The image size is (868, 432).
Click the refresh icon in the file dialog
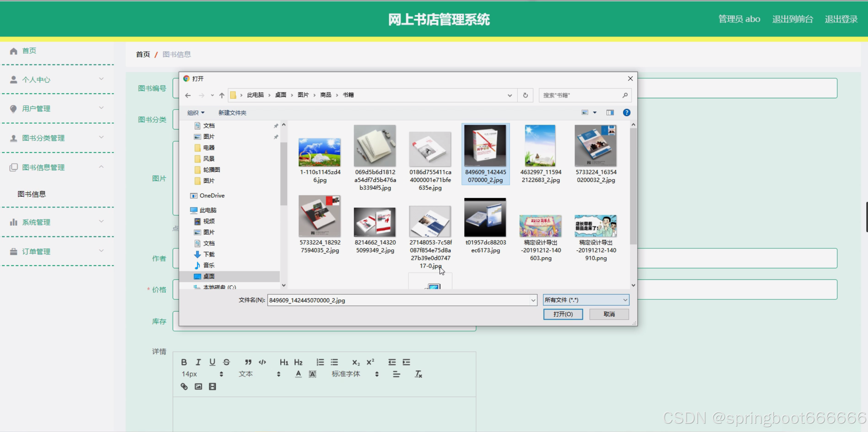pos(525,95)
